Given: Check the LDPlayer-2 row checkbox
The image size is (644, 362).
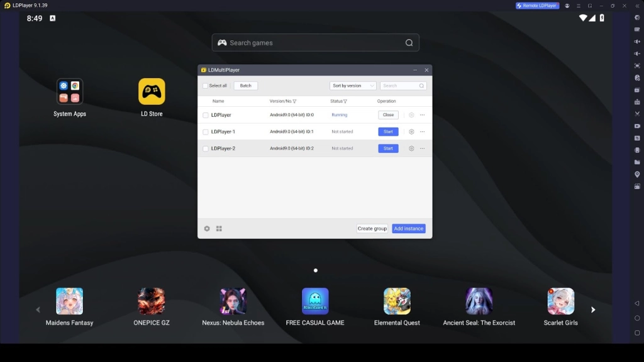Looking at the screenshot, I should click(206, 148).
